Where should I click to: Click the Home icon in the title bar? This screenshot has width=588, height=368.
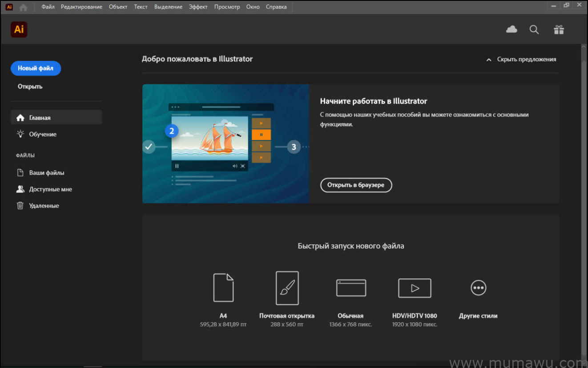23,7
